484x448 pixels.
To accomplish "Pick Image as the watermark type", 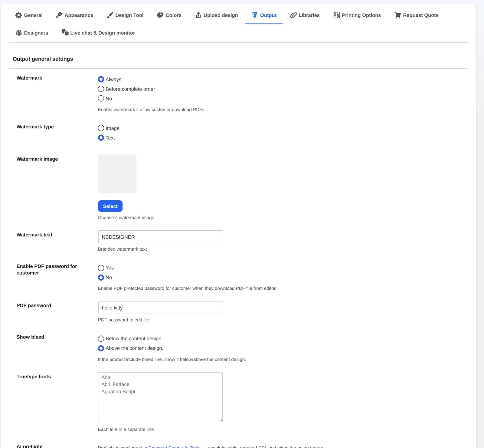I will click(x=101, y=128).
